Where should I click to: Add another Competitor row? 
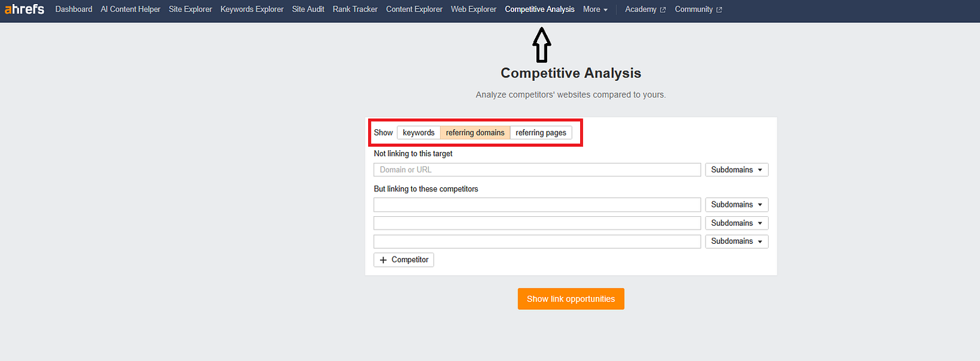404,260
